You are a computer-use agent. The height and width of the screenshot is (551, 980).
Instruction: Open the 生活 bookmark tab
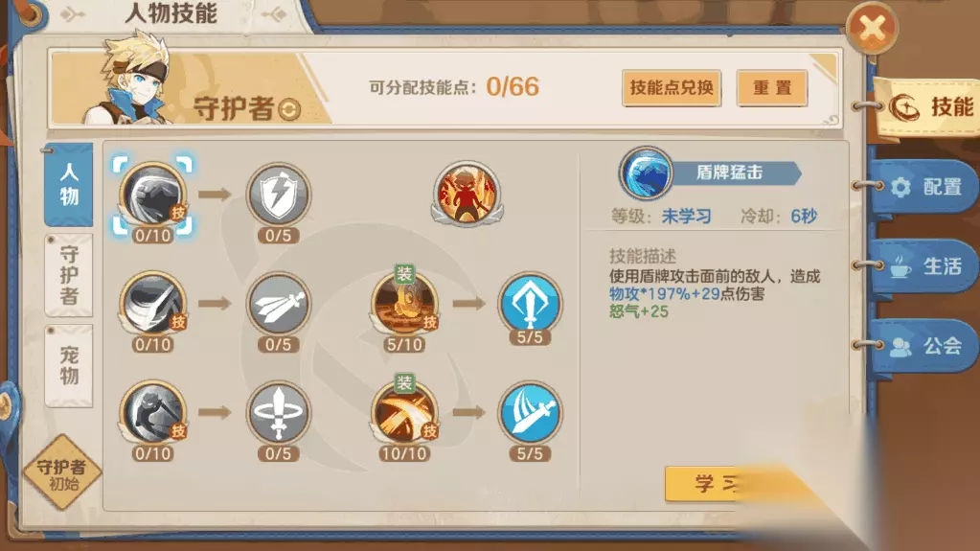(x=925, y=265)
